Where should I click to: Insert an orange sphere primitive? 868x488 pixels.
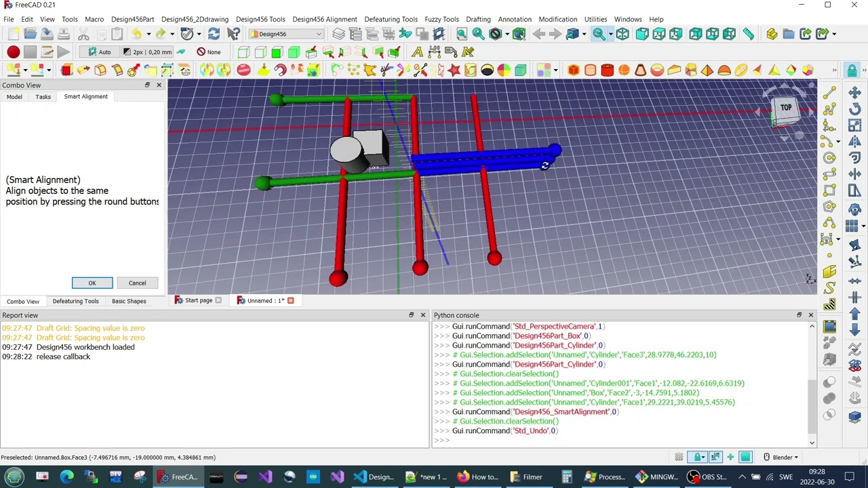(x=624, y=70)
